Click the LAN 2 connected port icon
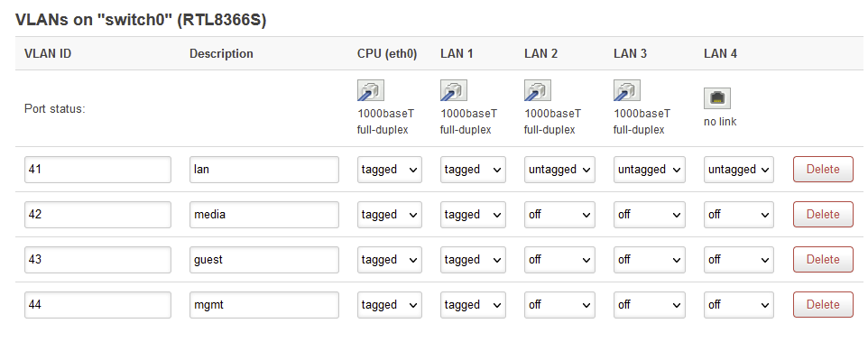The height and width of the screenshot is (342, 868). (x=538, y=90)
